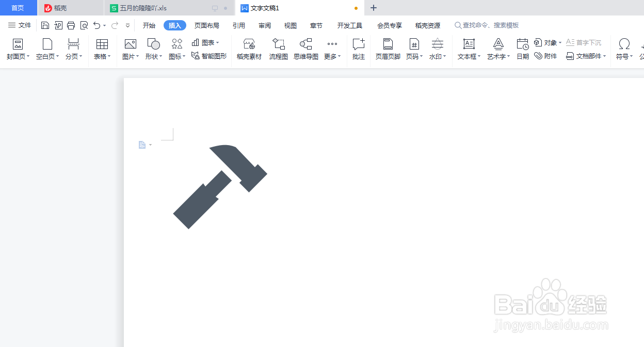Open the Shapes (形状) gallery

154,50
